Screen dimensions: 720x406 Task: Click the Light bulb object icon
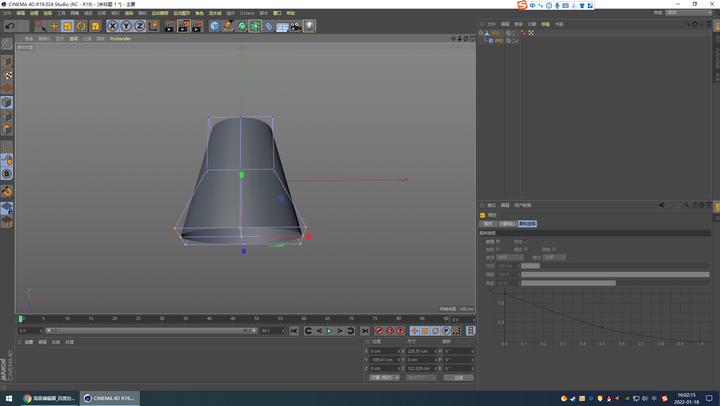309,26
